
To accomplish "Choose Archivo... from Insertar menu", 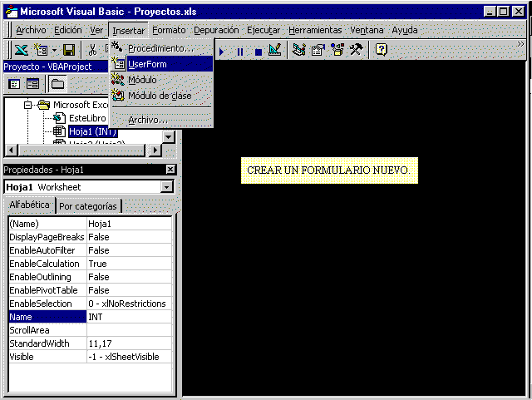I will pyautogui.click(x=161, y=120).
